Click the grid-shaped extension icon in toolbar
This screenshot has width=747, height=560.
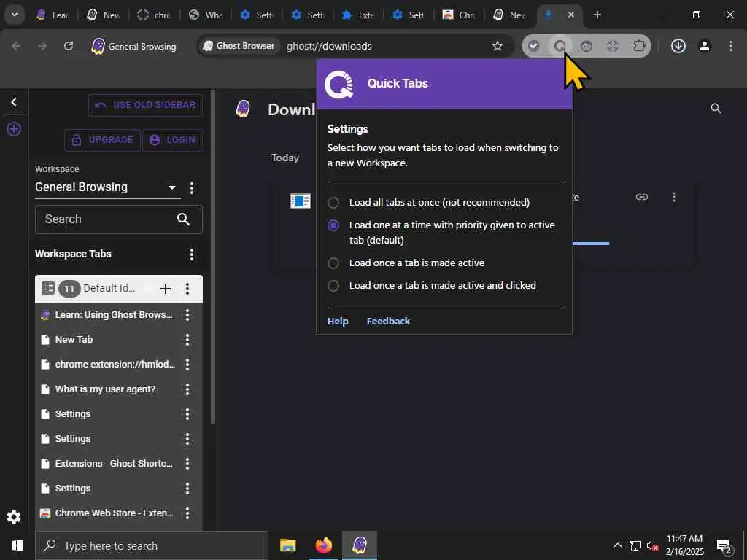tap(613, 46)
